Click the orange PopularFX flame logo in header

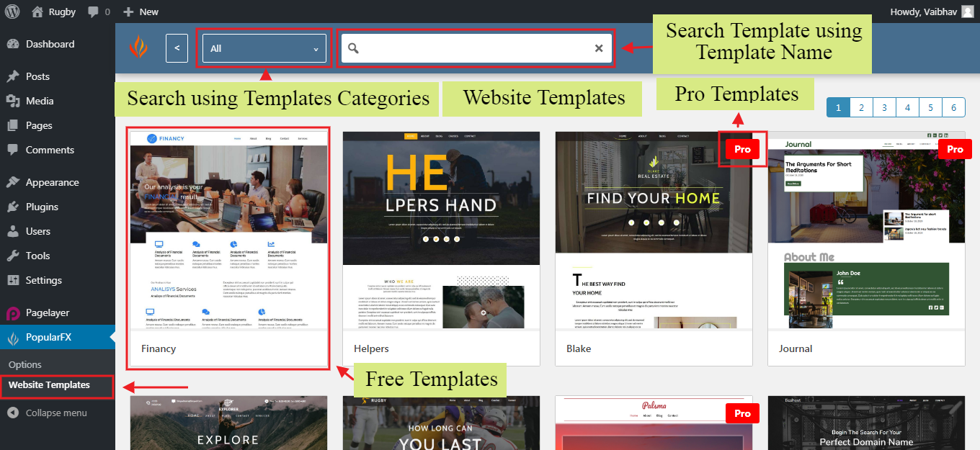click(x=138, y=48)
